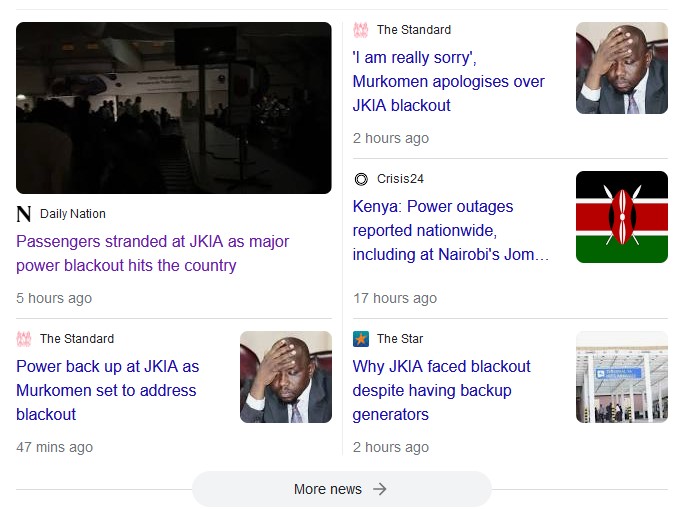Click The Star logo icon

pyautogui.click(x=361, y=339)
